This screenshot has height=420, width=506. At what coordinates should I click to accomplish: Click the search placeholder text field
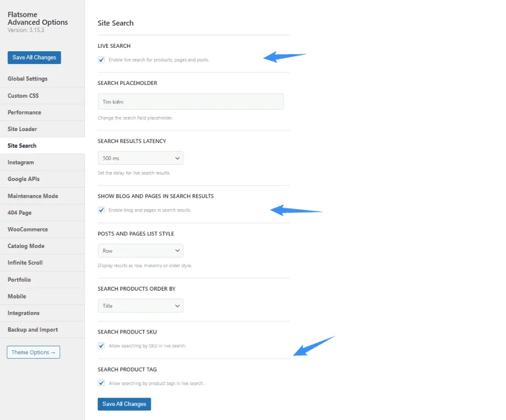[x=192, y=101]
